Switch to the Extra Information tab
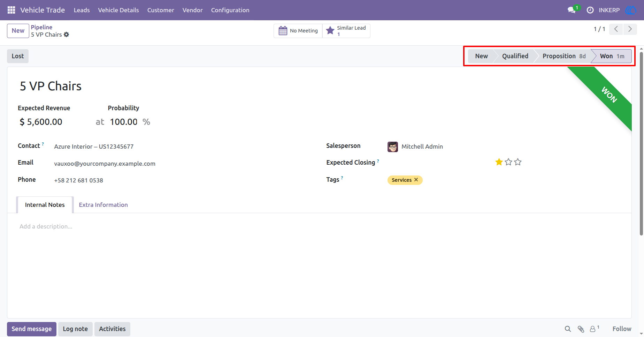The width and height of the screenshot is (644, 337). (x=103, y=205)
